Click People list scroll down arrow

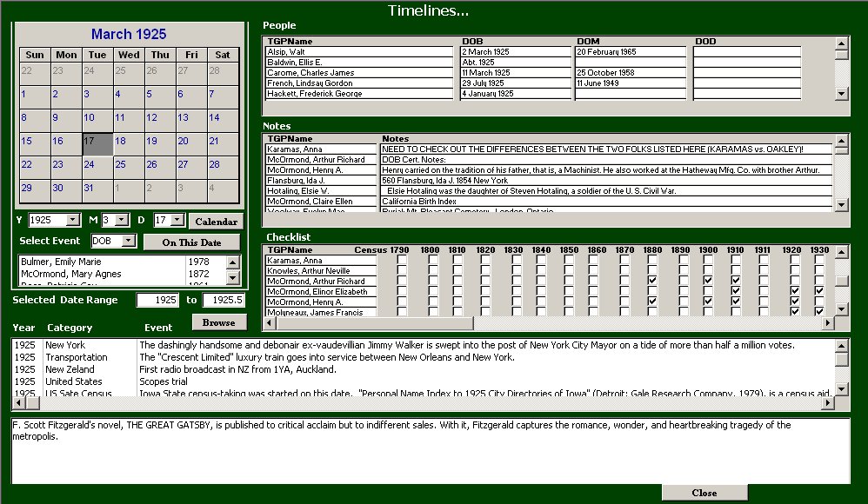click(x=841, y=94)
